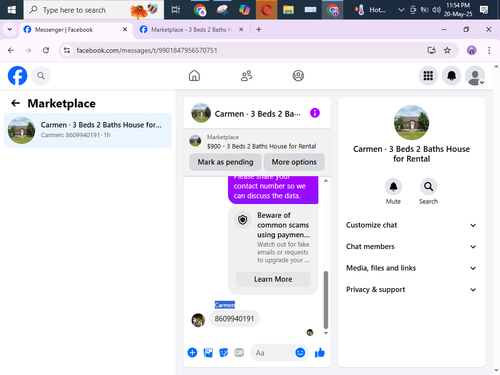Expand Privacy & support section
The image size is (500, 375).
[x=411, y=289]
